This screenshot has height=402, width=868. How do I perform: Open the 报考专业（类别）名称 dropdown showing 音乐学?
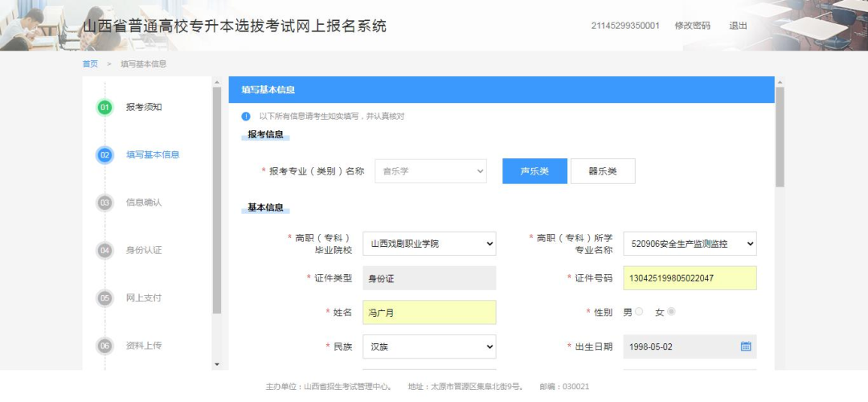pos(431,171)
